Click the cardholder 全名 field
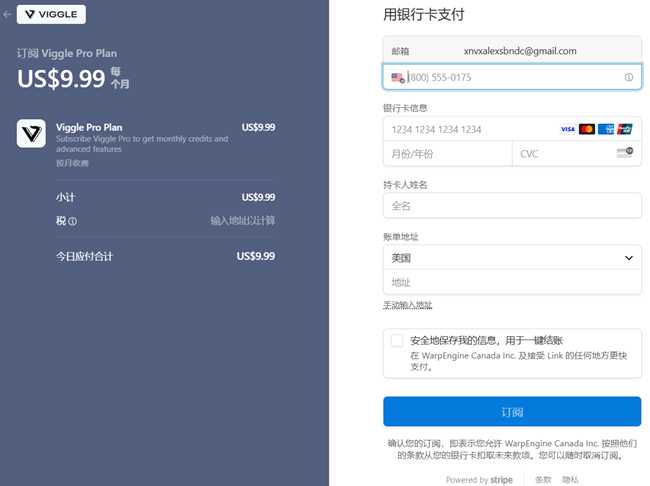This screenshot has height=486, width=650. coord(511,205)
